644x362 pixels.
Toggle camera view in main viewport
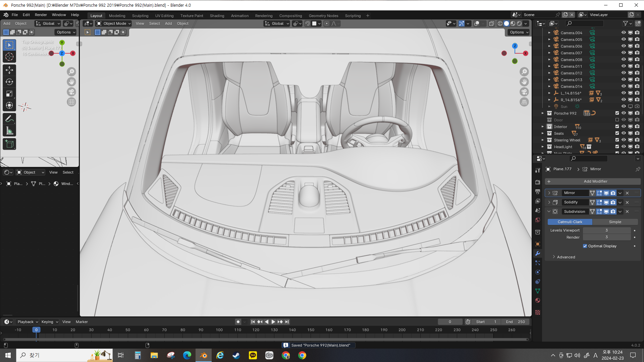tap(524, 92)
